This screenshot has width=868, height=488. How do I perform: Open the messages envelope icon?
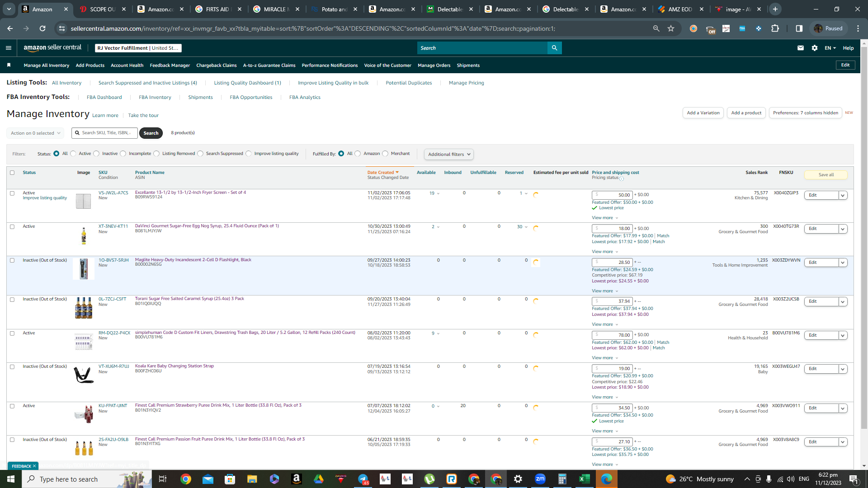coord(801,48)
